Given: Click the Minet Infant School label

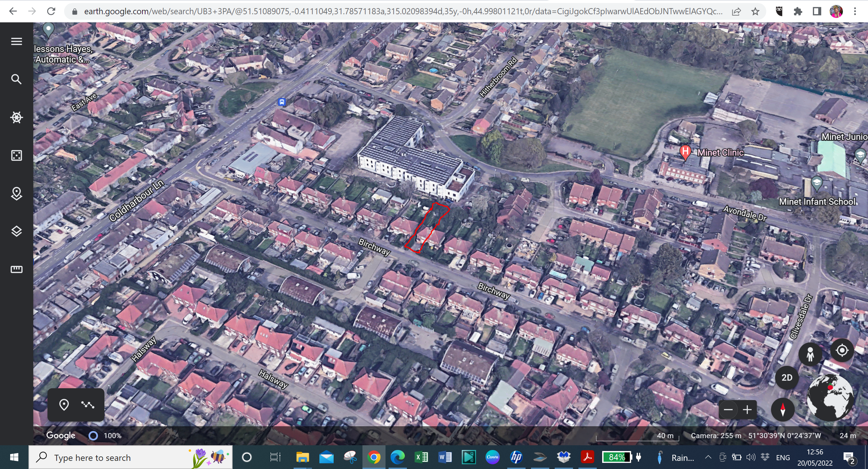Looking at the screenshot, I should coord(817,202).
